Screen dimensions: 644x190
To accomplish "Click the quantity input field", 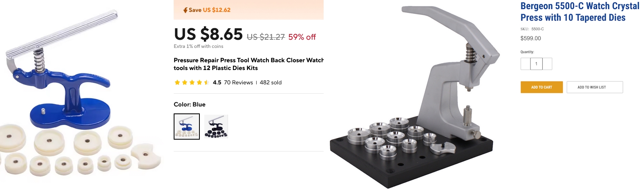I will tap(536, 64).
